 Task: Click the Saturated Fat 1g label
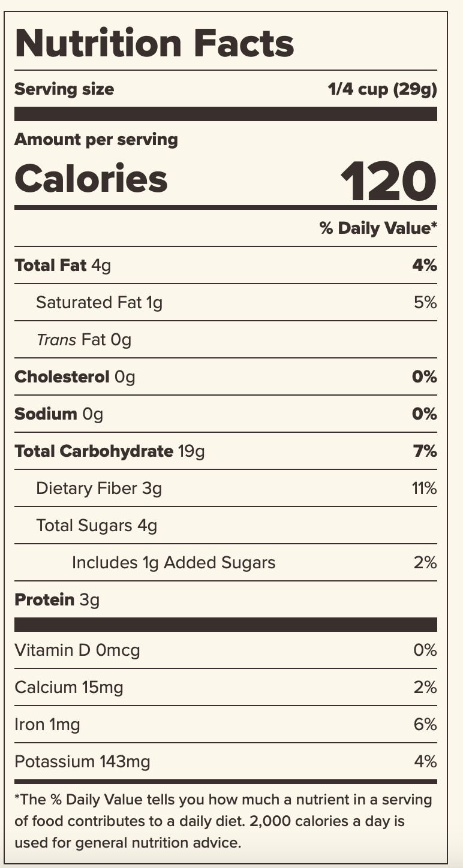tap(99, 302)
